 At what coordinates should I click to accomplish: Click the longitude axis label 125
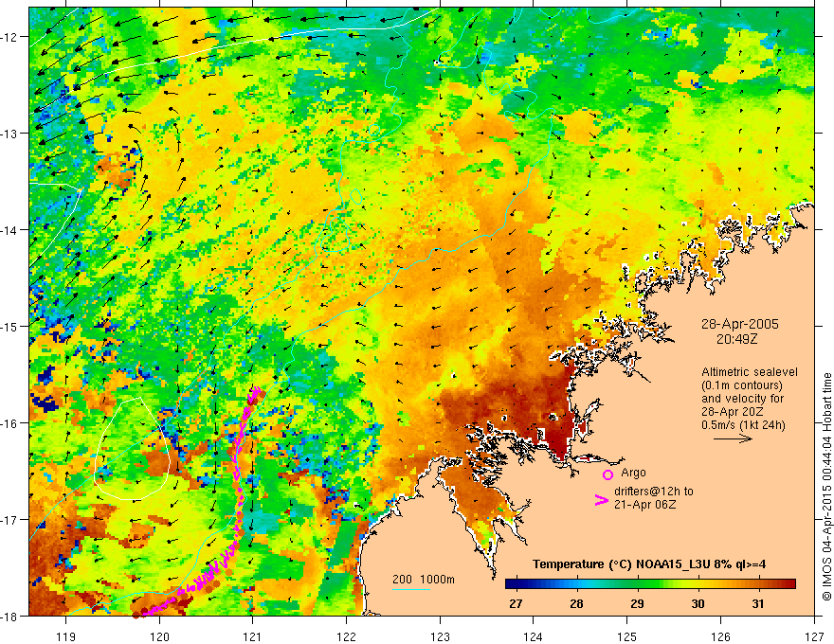(626, 636)
